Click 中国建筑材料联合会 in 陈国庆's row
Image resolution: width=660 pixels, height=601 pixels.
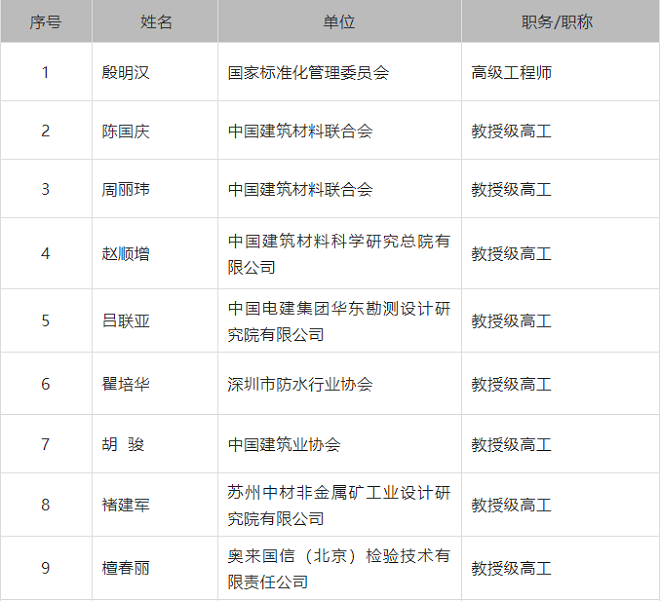click(x=300, y=131)
